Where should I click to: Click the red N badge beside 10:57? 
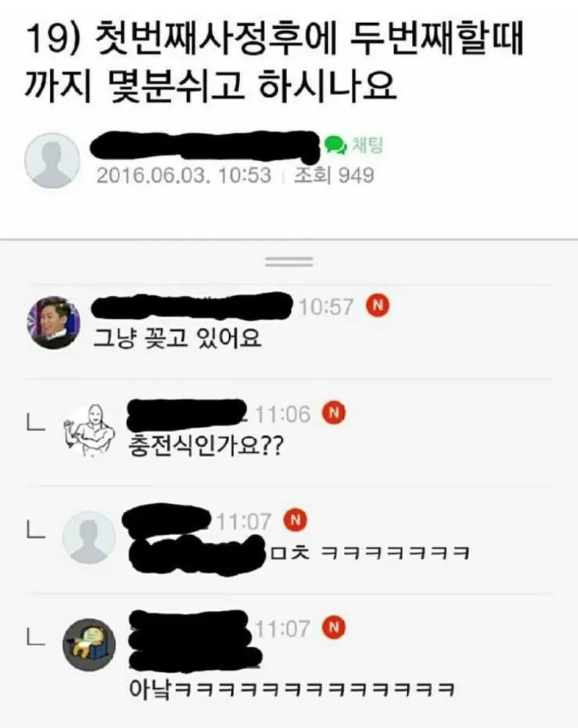tap(378, 305)
